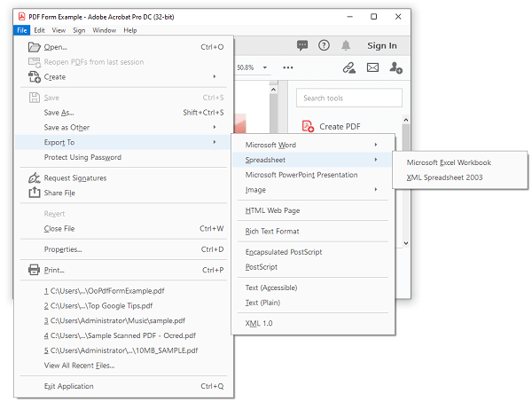This screenshot has height=402, width=532.
Task: Select Protect Using Password
Action: (123, 157)
